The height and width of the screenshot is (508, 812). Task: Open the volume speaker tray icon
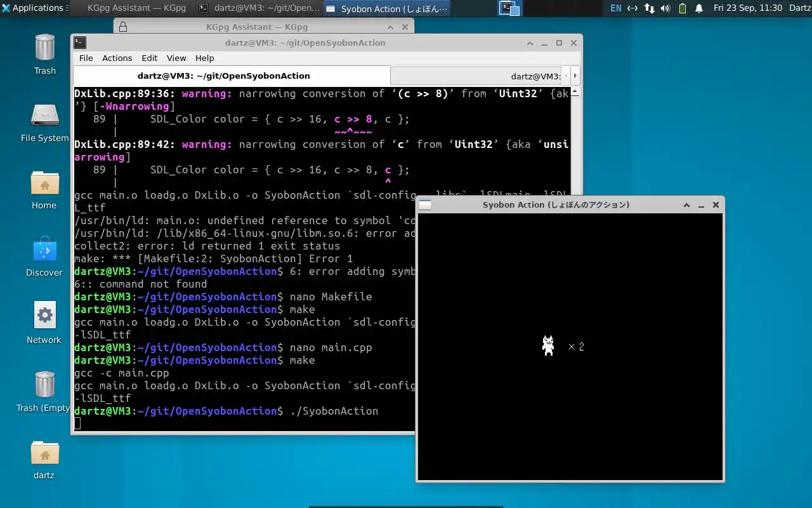point(665,8)
